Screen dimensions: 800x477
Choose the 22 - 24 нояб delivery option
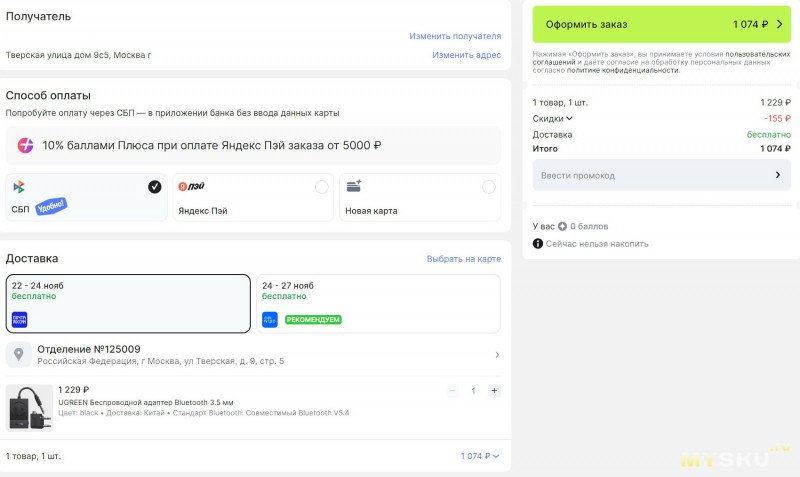click(128, 303)
